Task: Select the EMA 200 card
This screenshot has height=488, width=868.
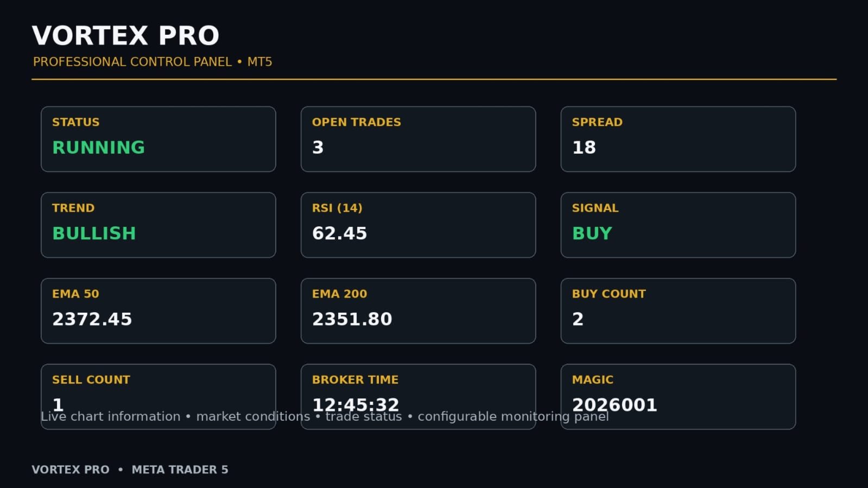Action: coord(418,310)
